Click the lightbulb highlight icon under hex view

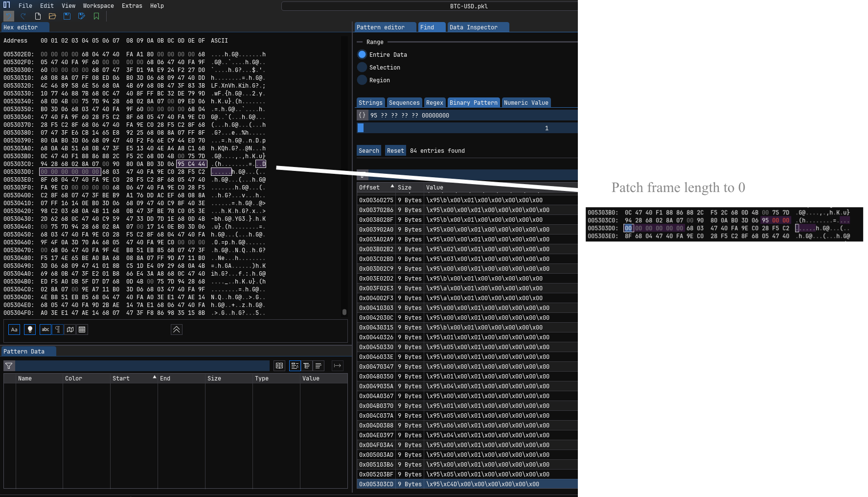pyautogui.click(x=30, y=330)
